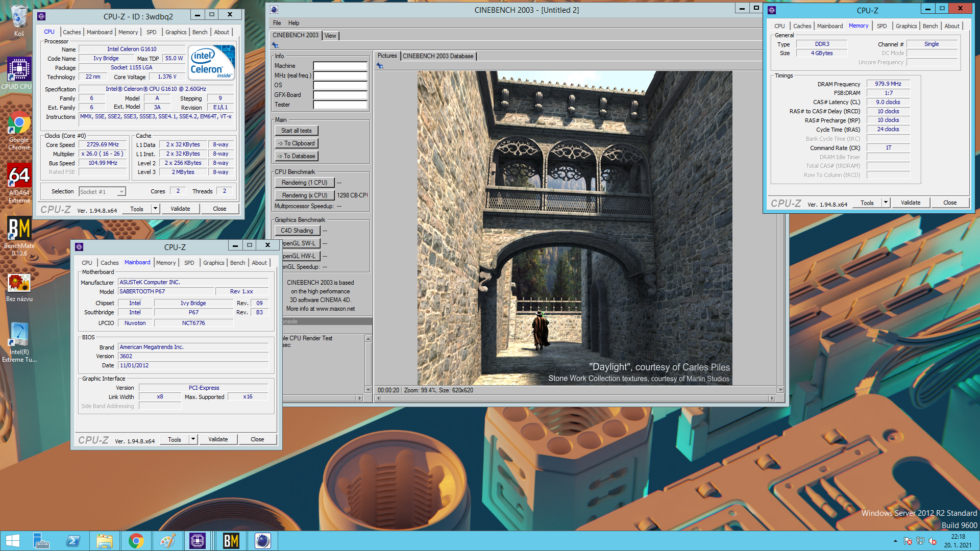Click the To Database button
Screen dimensions: 980x551
tap(296, 156)
